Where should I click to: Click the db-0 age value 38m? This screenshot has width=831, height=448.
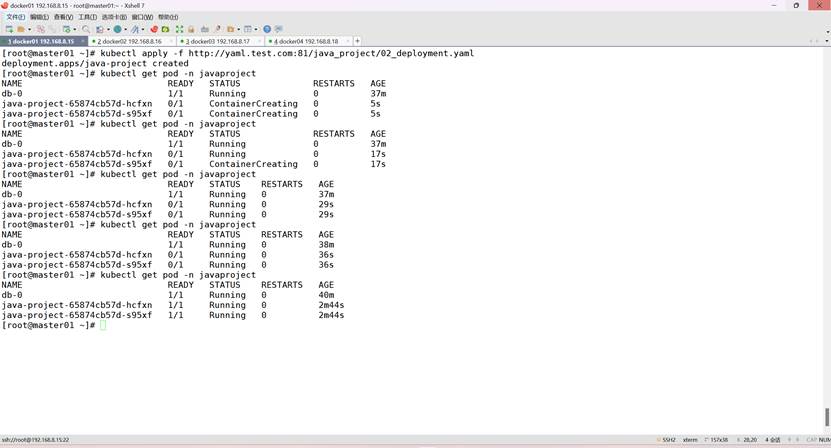(326, 244)
